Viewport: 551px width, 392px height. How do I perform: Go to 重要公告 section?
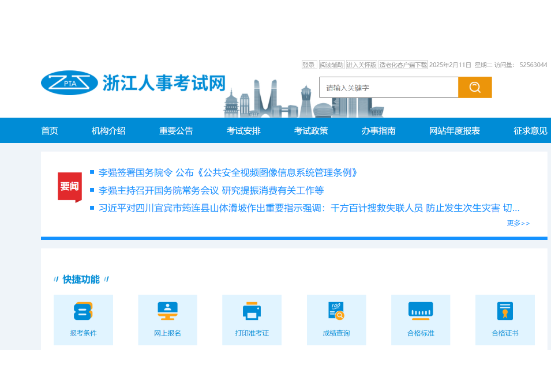[x=176, y=130]
